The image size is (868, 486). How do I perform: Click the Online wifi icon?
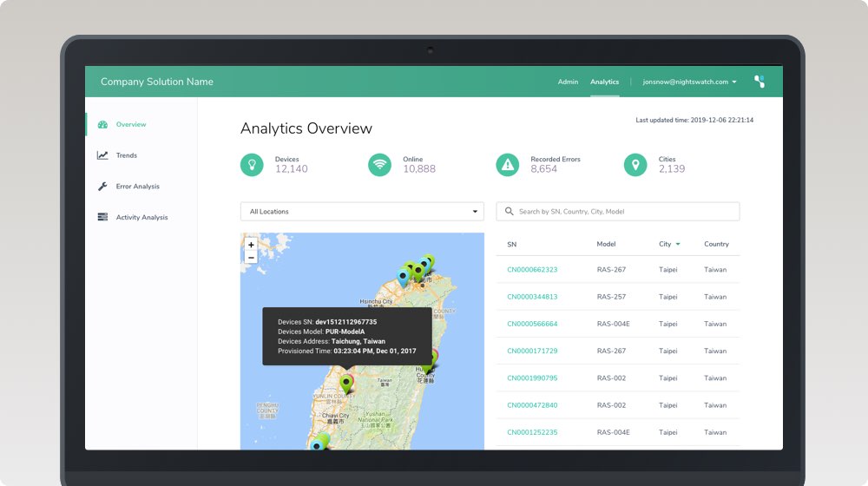tap(379, 164)
